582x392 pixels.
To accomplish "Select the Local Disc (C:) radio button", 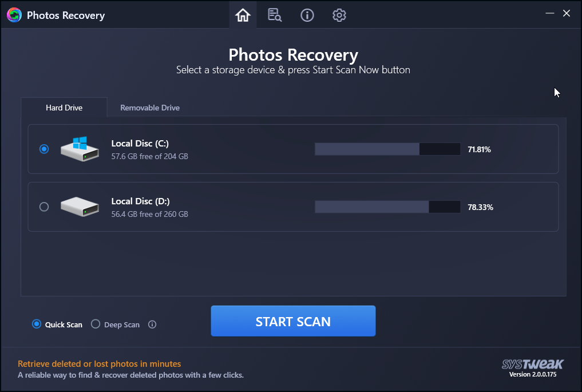I will pyautogui.click(x=44, y=149).
